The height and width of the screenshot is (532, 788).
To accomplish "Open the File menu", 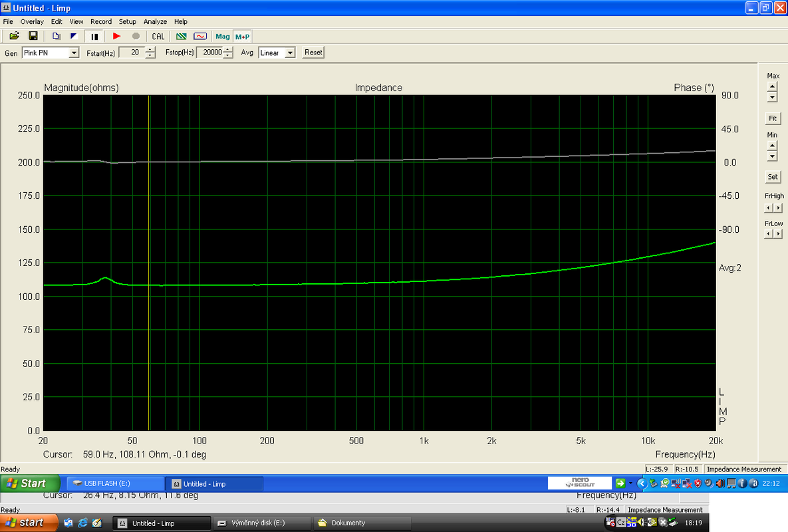I will point(8,21).
